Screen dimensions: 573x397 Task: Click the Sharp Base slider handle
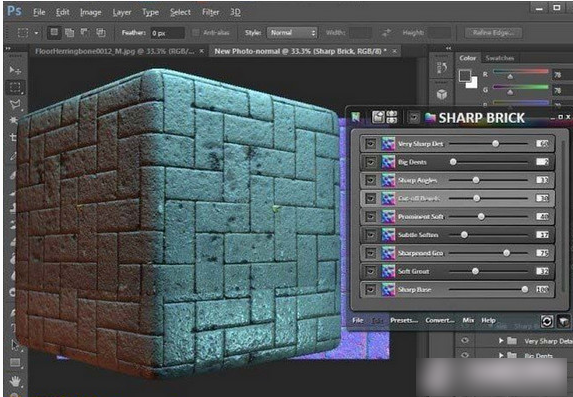[525, 290]
